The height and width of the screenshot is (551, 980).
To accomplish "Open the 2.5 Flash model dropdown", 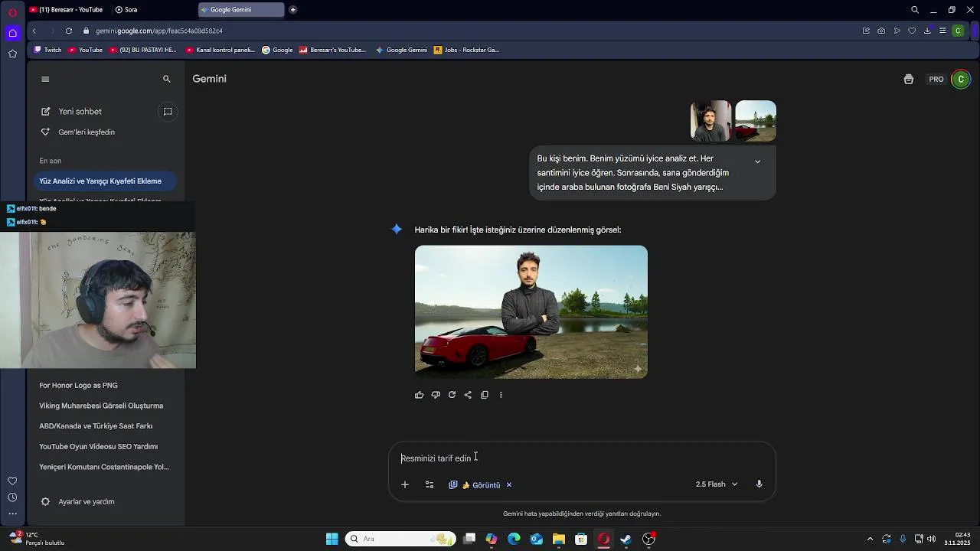I will coord(717,484).
